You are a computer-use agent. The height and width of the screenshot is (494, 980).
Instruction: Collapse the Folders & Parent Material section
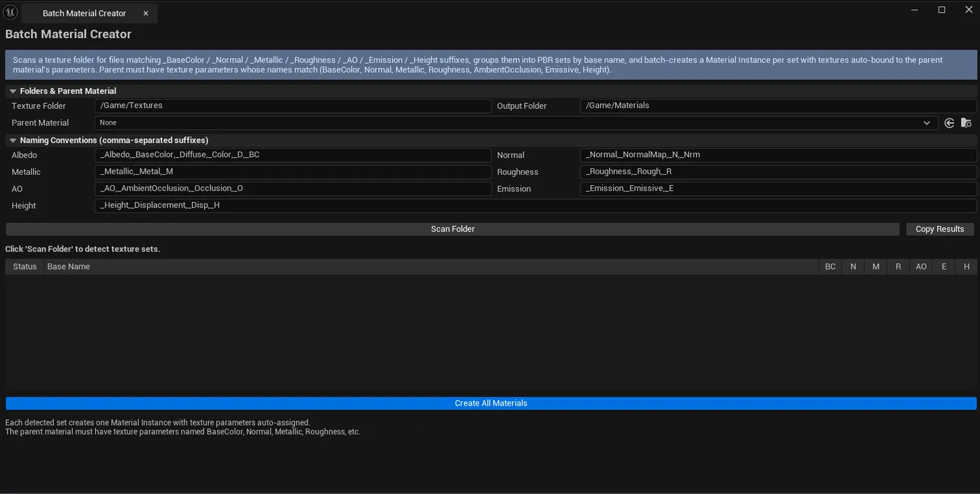click(13, 91)
